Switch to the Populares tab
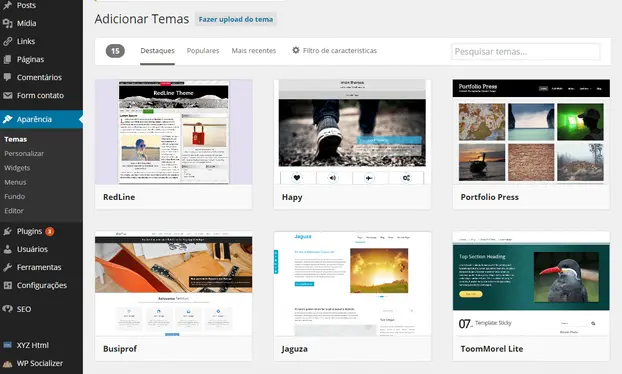Image resolution: width=622 pixels, height=374 pixels. pos(203,51)
